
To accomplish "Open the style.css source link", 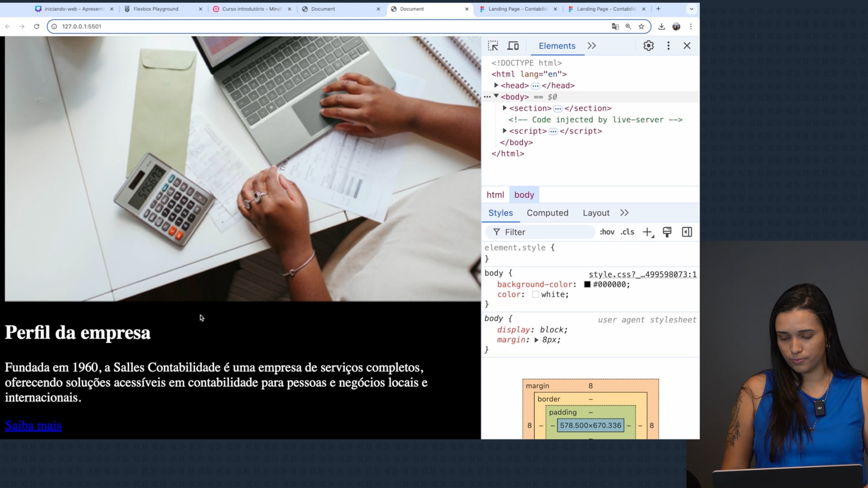I will pyautogui.click(x=642, y=274).
